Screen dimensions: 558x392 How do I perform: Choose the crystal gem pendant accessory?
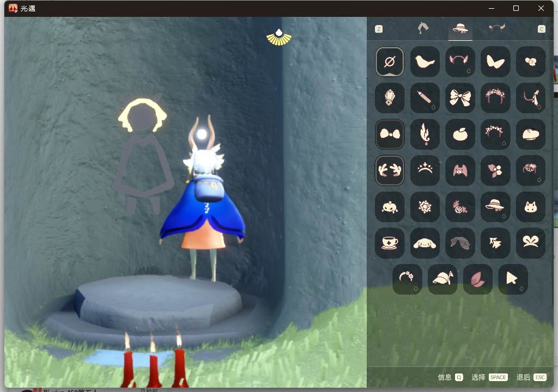[390, 98]
